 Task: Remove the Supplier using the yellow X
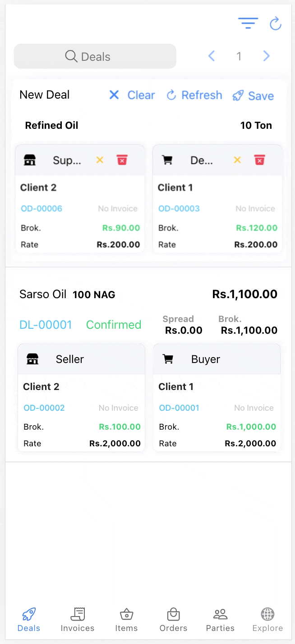[x=100, y=160]
